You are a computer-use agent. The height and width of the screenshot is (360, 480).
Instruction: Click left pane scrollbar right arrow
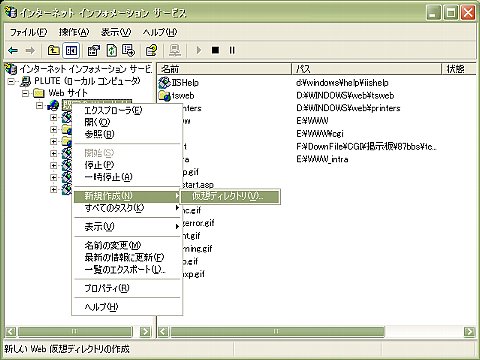[145, 331]
